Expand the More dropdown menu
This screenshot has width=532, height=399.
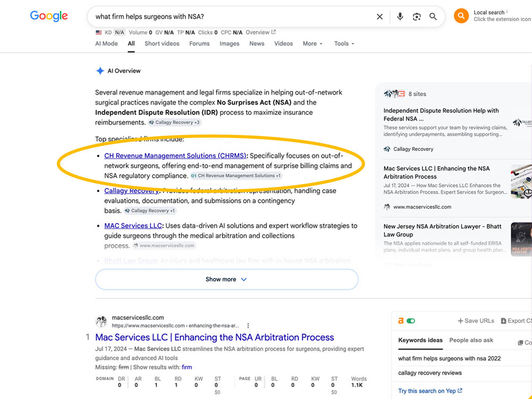click(x=312, y=44)
